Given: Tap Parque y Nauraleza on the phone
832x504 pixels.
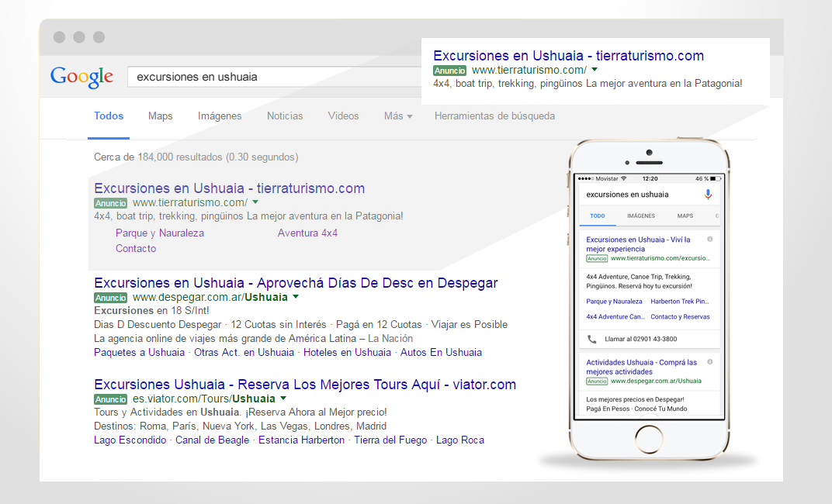Looking at the screenshot, I should pyautogui.click(x=614, y=302).
